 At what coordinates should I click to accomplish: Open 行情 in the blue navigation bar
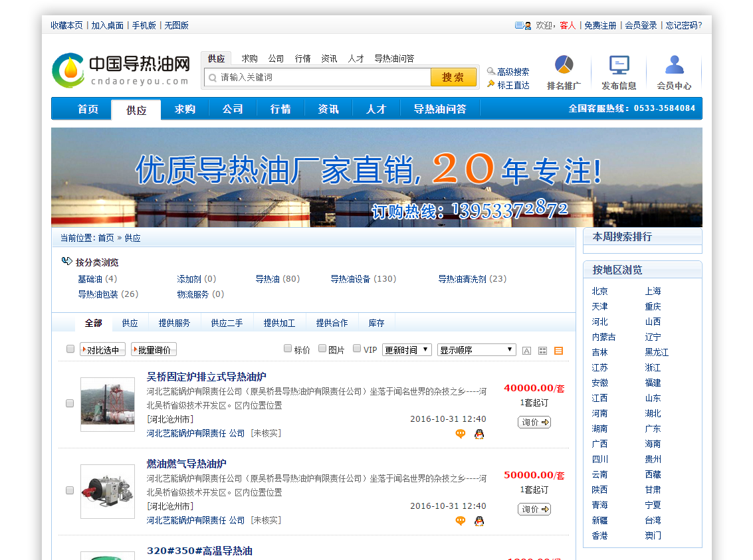point(280,109)
